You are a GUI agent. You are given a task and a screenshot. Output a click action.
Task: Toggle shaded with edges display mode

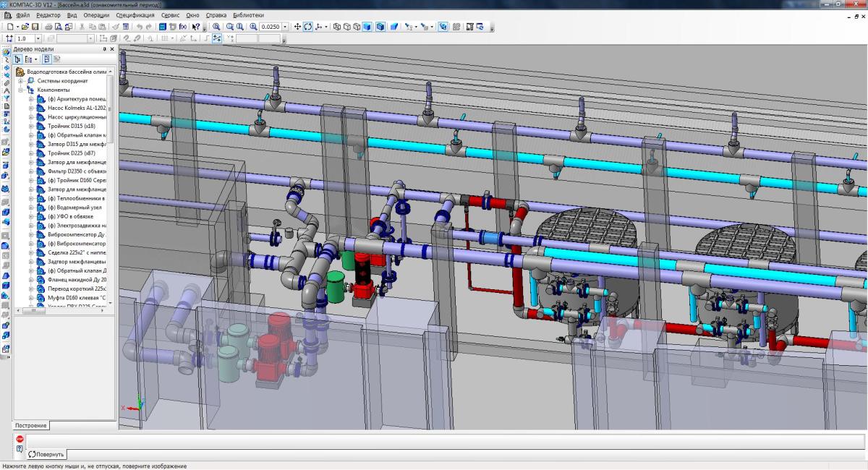coord(380,27)
